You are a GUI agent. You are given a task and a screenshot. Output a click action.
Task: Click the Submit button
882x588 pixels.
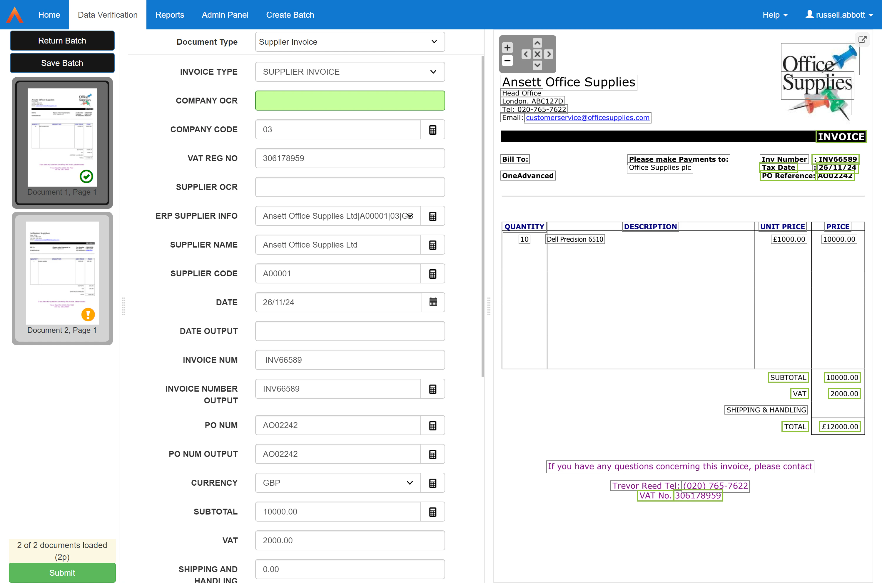(x=62, y=573)
